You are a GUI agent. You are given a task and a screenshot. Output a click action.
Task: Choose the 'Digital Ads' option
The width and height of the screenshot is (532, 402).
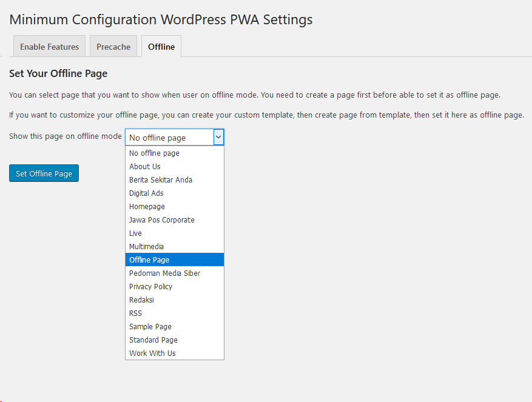[x=174, y=193]
